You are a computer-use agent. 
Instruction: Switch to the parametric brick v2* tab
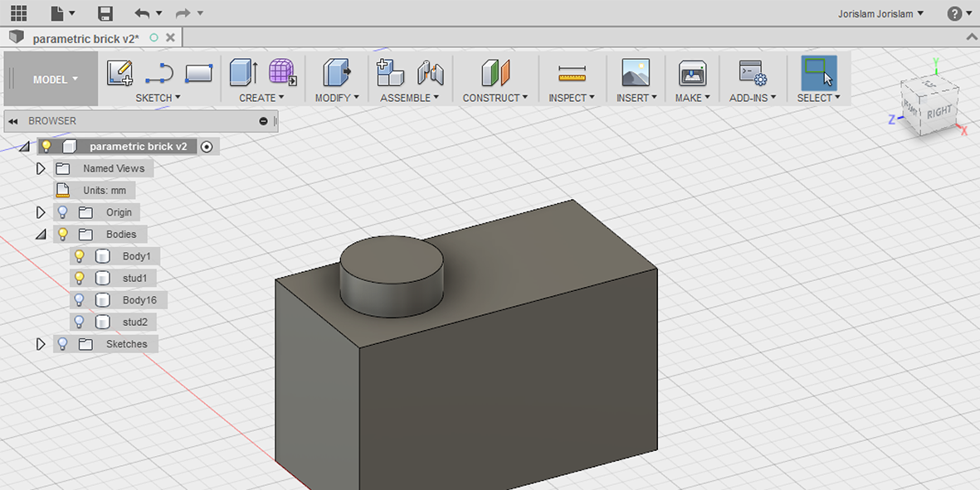(85, 38)
